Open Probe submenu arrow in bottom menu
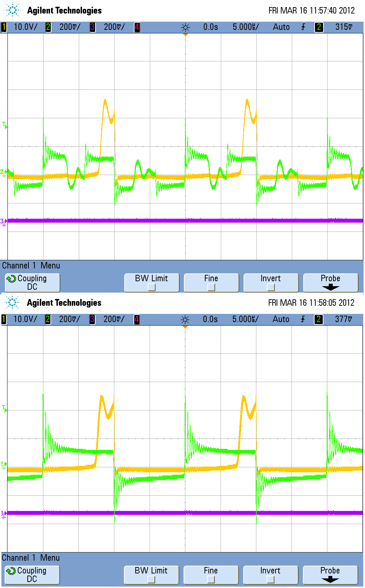This screenshot has width=365, height=588. point(330,580)
